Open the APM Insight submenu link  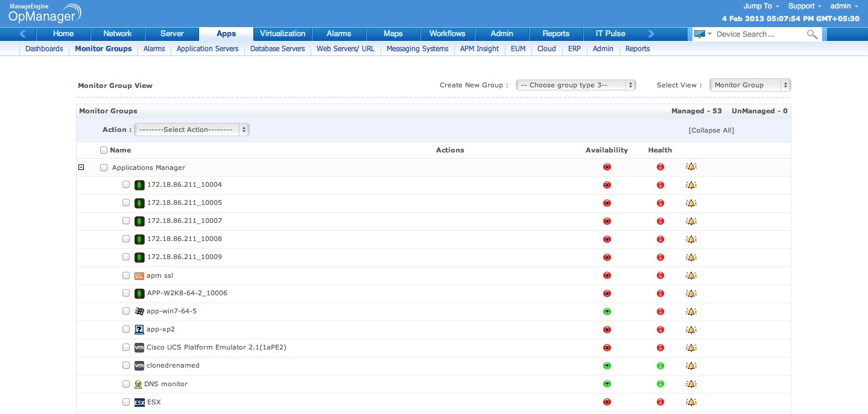point(480,49)
